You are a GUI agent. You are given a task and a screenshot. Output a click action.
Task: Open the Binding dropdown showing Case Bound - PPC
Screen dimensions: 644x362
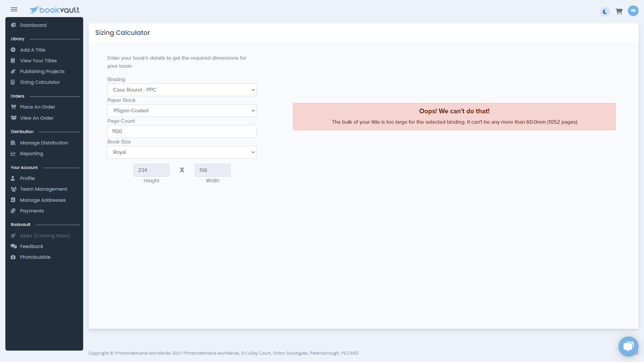click(181, 90)
